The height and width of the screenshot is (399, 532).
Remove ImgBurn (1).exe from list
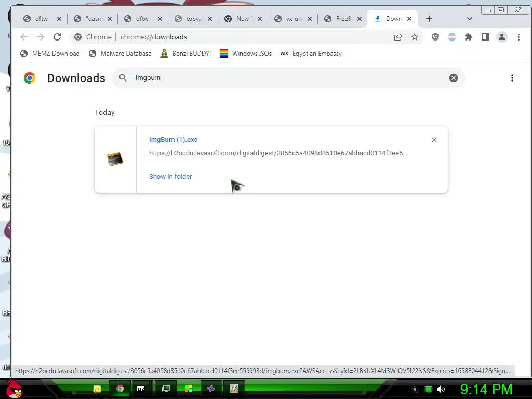coord(434,140)
